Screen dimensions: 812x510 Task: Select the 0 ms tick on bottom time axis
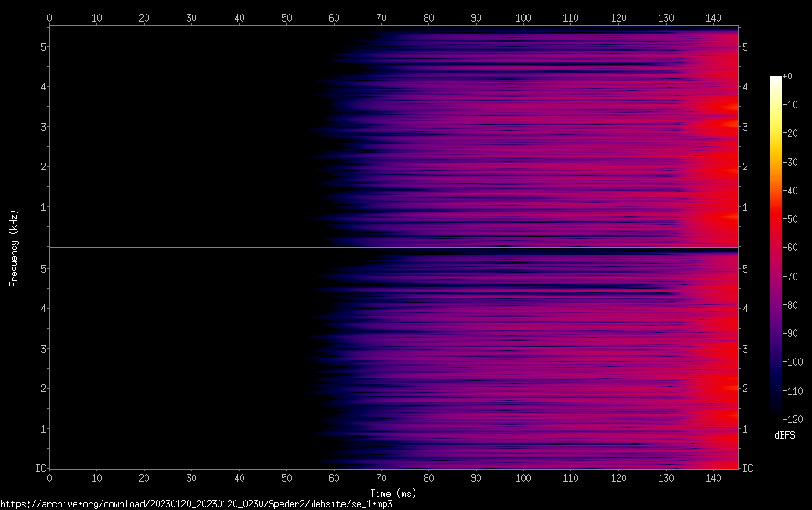point(50,477)
